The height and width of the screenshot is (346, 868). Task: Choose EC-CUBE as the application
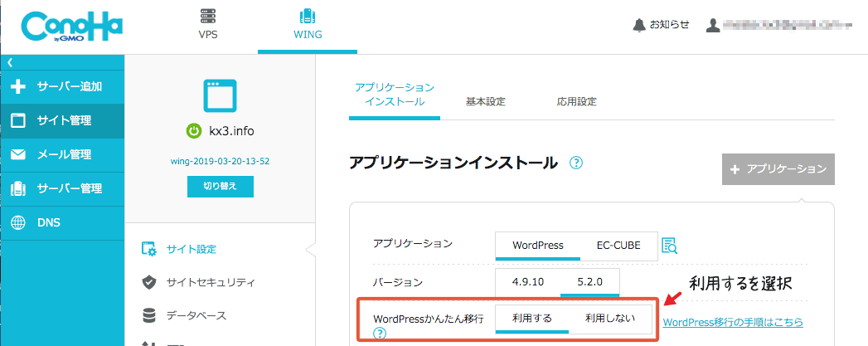pos(618,246)
